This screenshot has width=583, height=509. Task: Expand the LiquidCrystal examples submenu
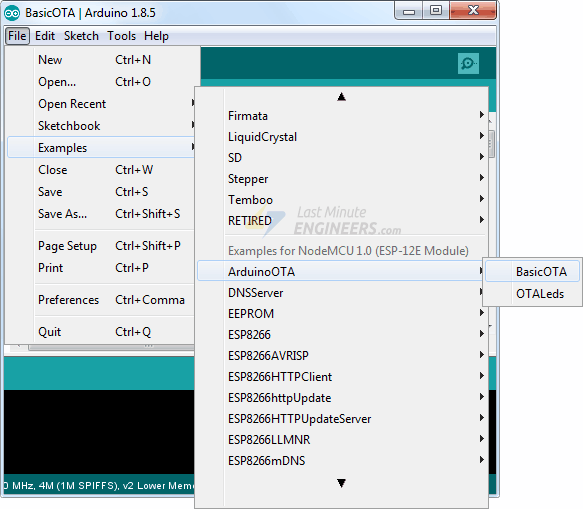click(342, 137)
